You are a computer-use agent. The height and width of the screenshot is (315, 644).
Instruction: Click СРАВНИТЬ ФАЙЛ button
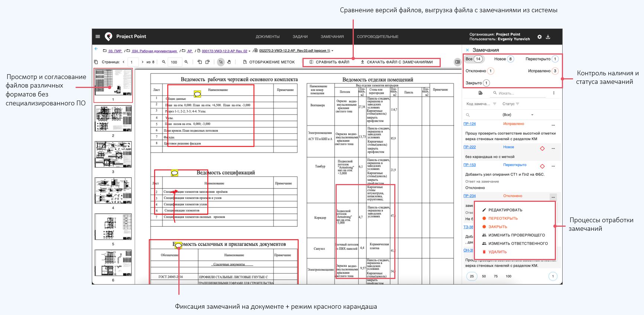(329, 62)
